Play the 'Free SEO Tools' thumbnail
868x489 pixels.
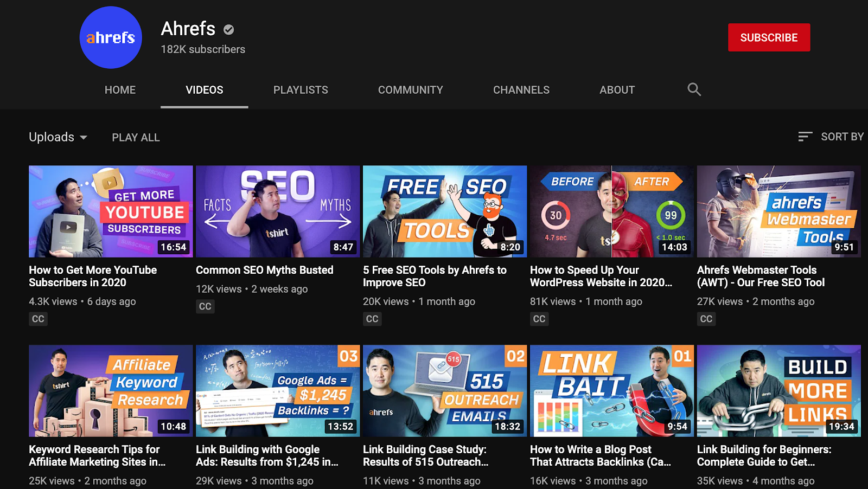pyautogui.click(x=445, y=211)
